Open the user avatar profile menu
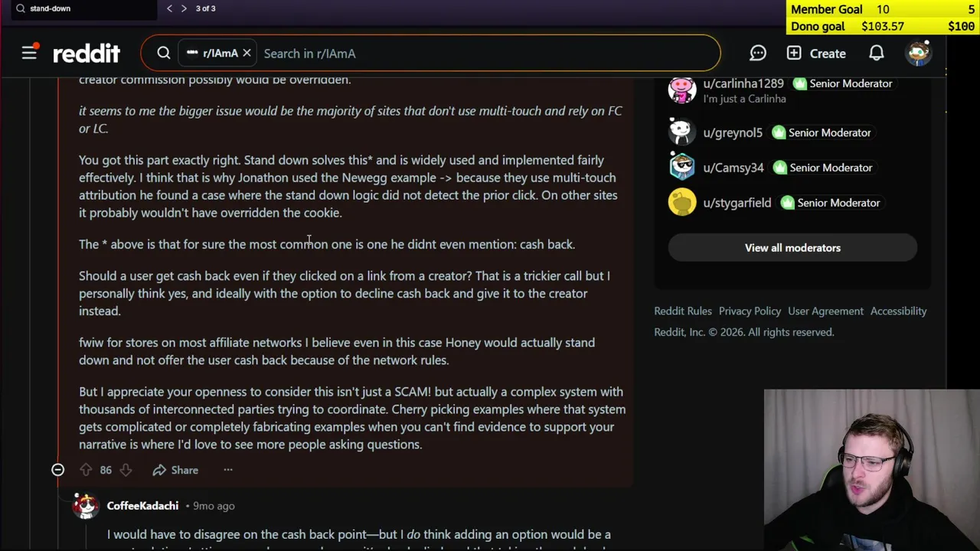The width and height of the screenshot is (980, 551). [919, 53]
